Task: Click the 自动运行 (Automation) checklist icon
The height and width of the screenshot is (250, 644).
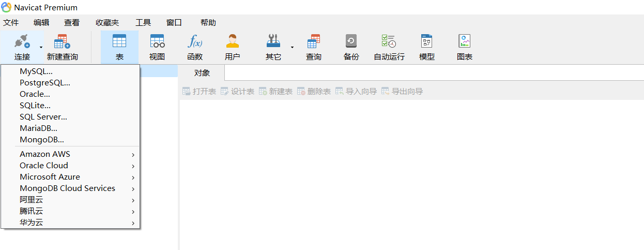Action: coord(389,41)
